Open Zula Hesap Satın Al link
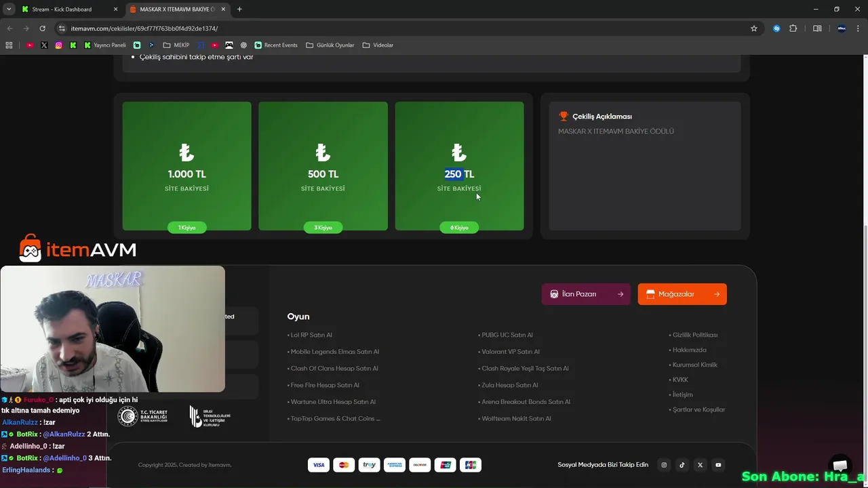868x488 pixels. [x=509, y=385]
